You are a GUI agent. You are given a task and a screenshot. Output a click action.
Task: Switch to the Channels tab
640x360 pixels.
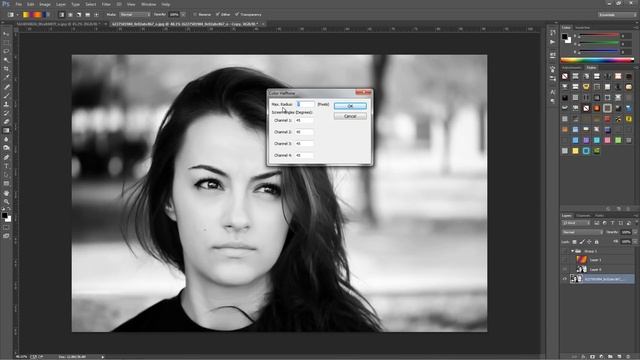(x=583, y=216)
